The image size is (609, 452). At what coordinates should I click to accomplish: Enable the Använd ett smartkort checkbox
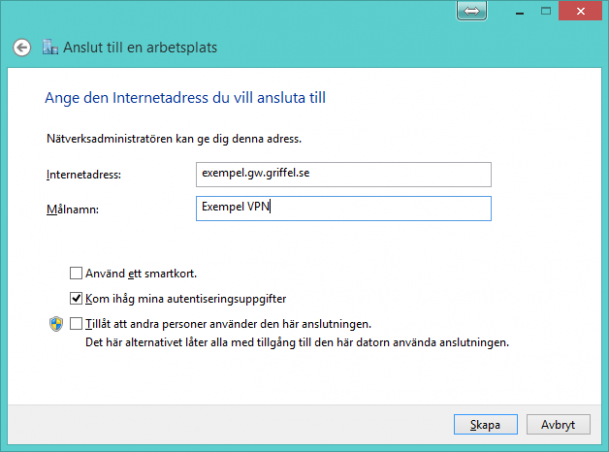click(x=76, y=273)
